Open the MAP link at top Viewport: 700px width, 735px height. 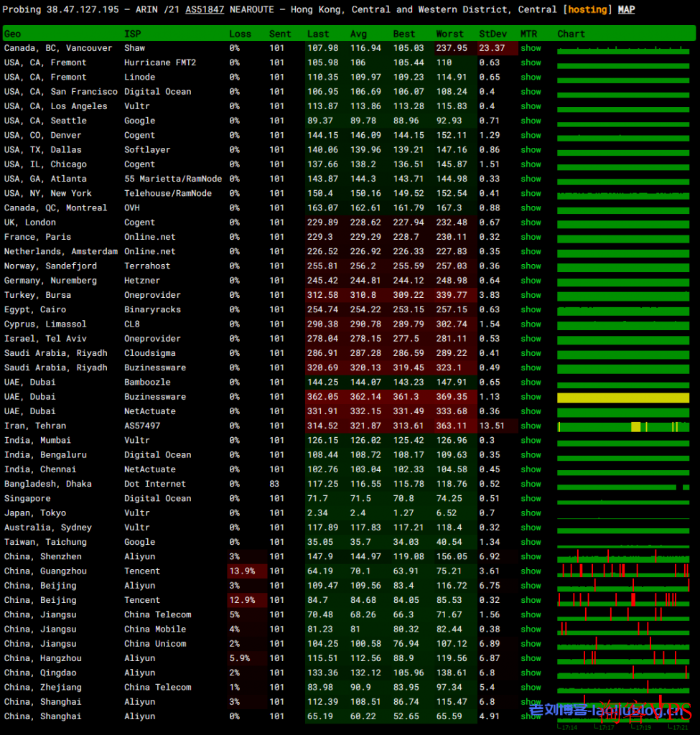click(x=626, y=9)
